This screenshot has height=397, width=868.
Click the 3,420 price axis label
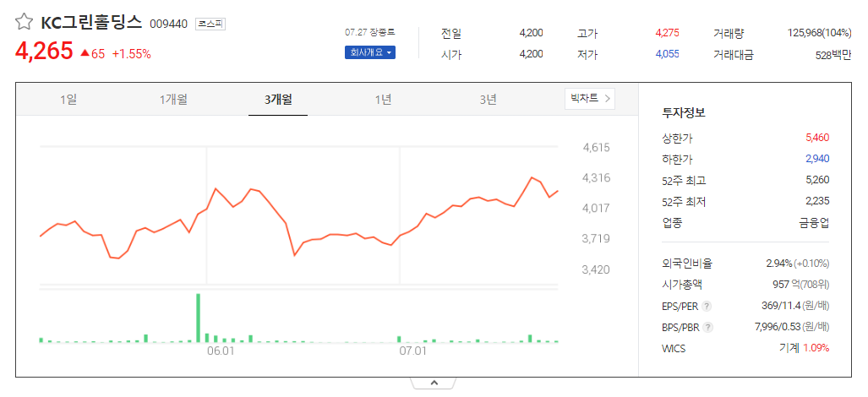click(596, 269)
